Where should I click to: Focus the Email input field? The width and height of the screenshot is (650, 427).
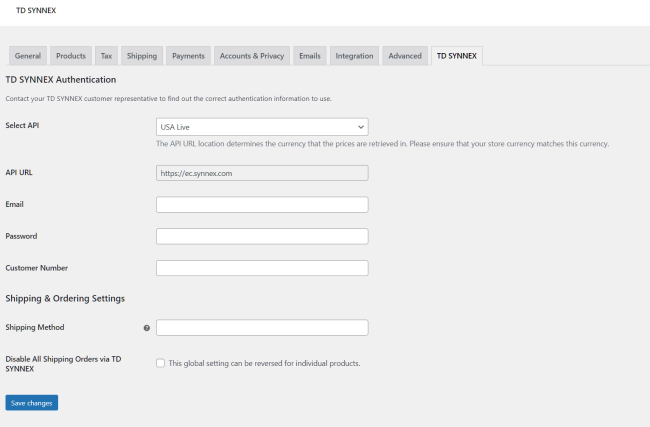[262, 205]
